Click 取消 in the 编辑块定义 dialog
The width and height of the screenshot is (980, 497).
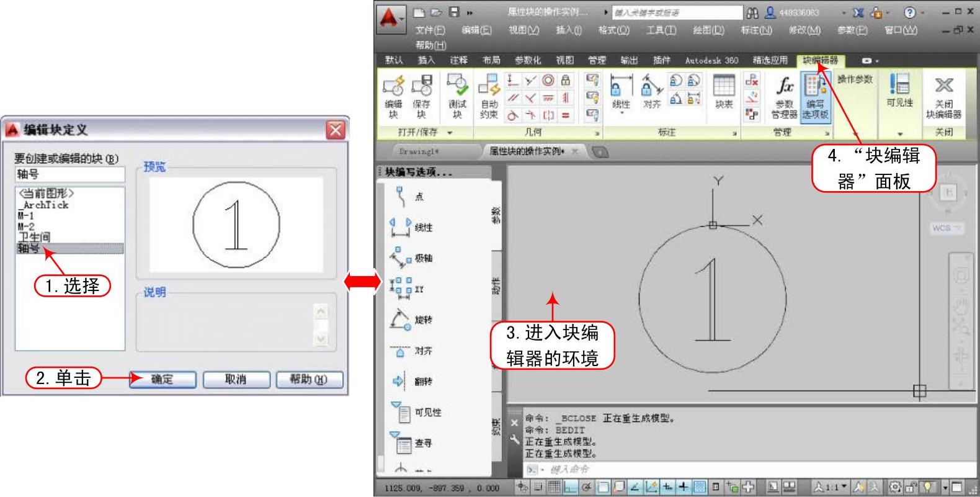[236, 379]
